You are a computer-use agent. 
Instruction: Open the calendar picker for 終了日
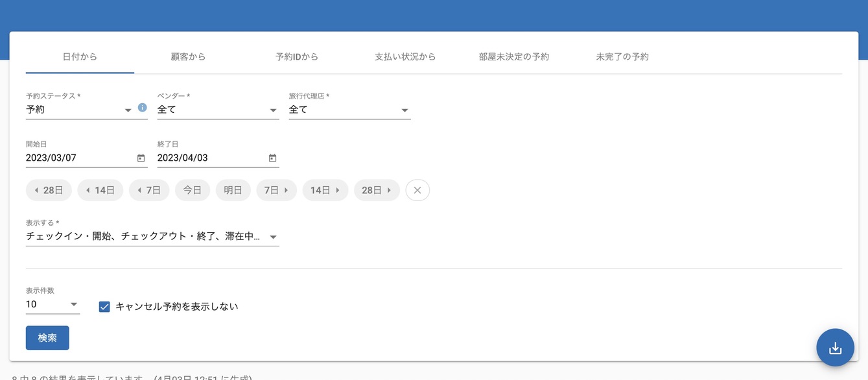pos(272,158)
